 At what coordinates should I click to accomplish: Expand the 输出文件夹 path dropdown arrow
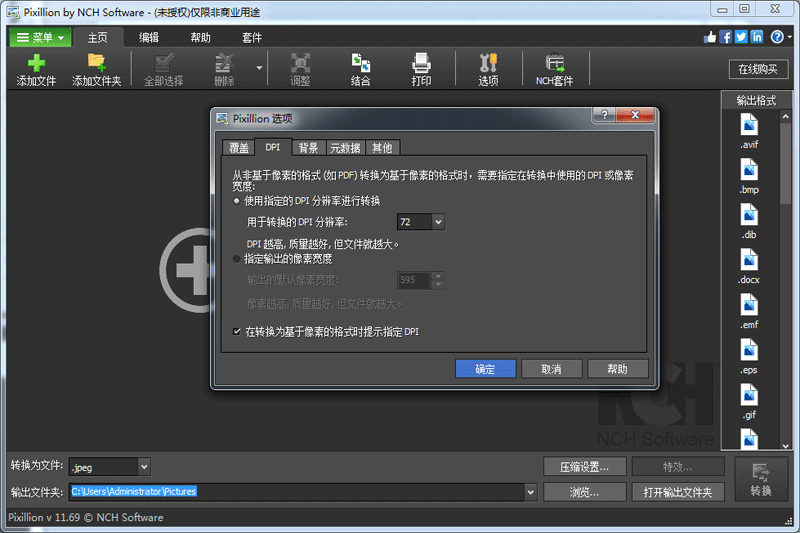(531, 492)
